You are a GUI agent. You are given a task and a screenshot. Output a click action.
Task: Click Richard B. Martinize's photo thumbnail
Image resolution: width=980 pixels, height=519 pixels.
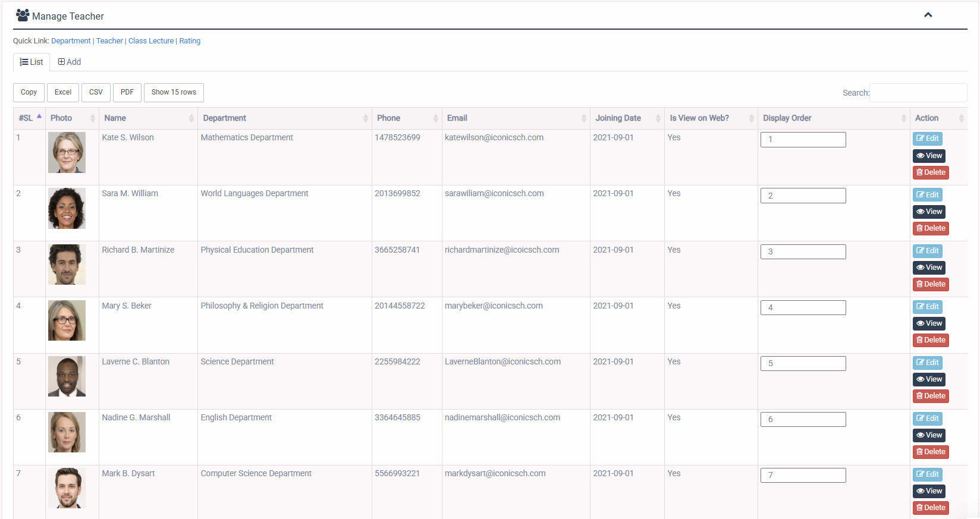tap(67, 265)
